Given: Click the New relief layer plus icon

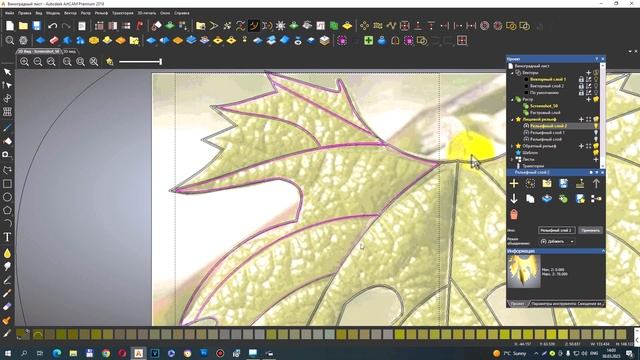Looking at the screenshot, I should click(x=514, y=184).
